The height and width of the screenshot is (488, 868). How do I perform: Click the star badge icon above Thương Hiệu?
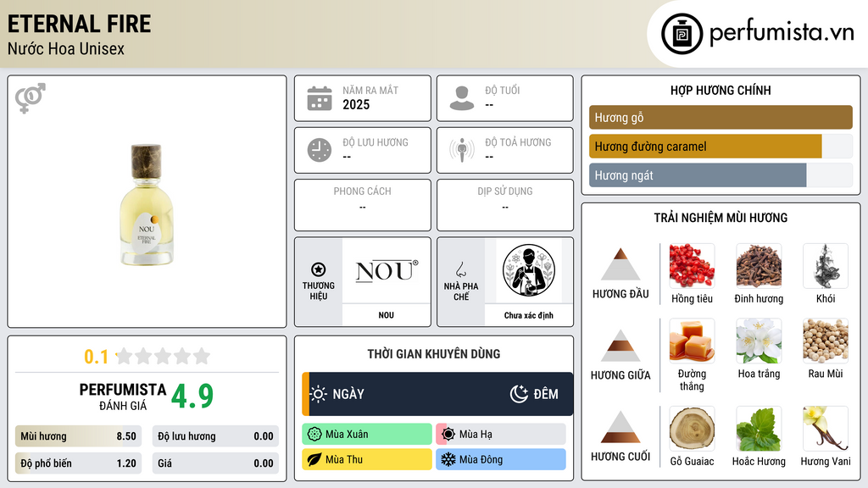pos(319,269)
